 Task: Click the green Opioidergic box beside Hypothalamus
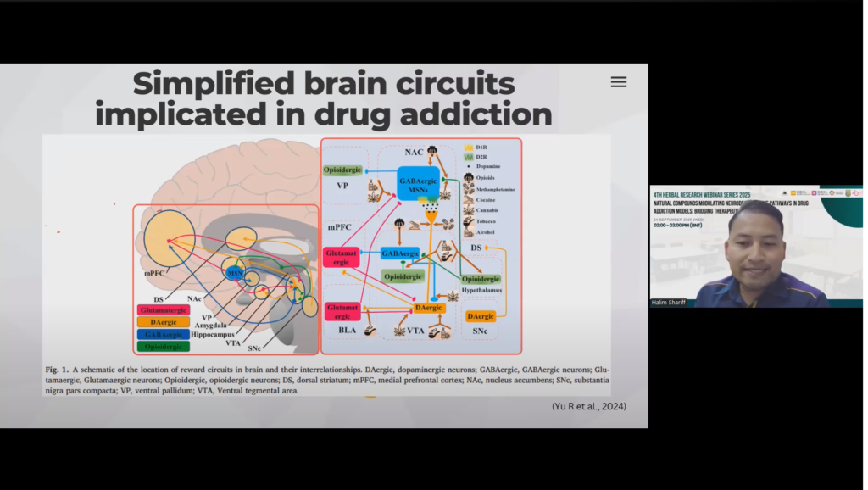click(481, 278)
